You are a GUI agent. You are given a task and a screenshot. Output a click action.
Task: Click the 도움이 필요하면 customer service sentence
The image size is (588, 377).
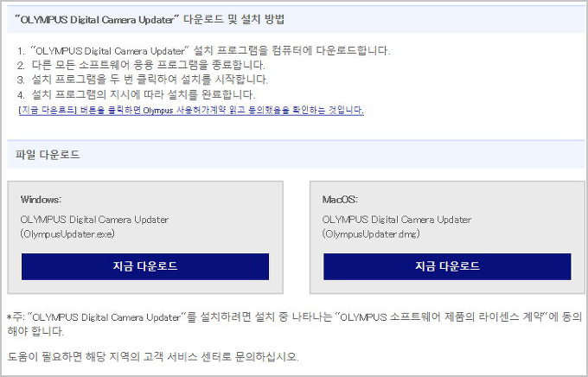point(153,357)
